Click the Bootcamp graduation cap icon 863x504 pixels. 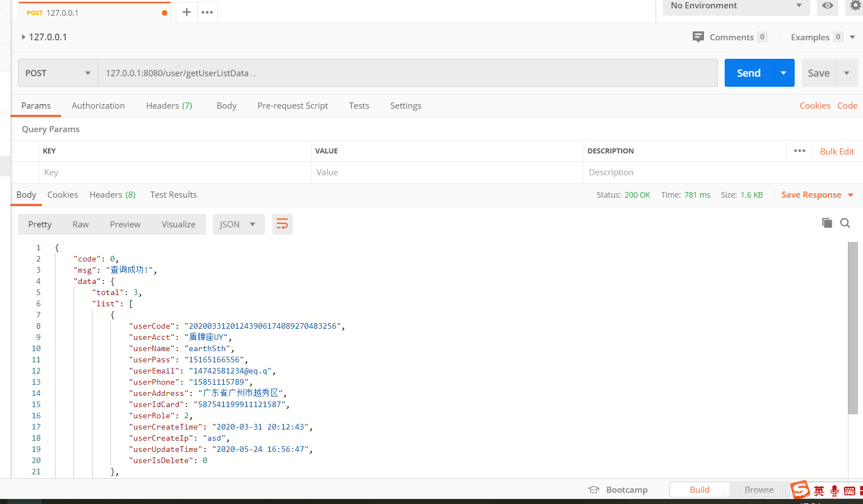(594, 489)
